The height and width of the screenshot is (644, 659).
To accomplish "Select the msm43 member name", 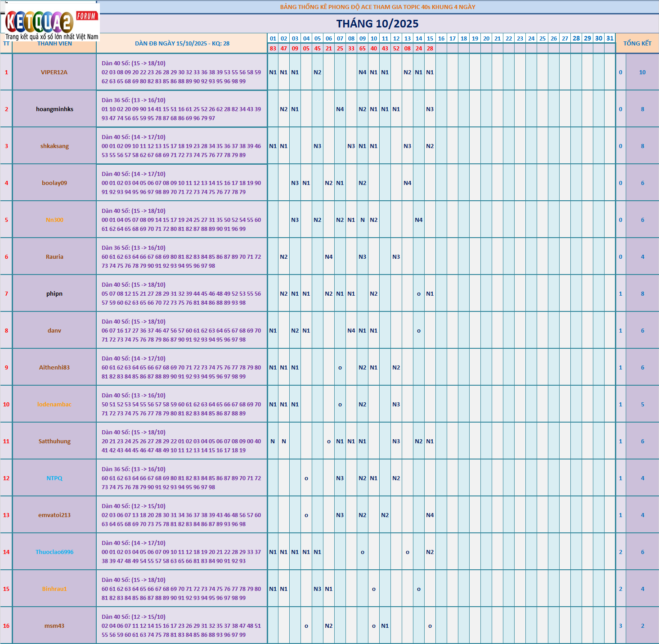I will coord(54,626).
